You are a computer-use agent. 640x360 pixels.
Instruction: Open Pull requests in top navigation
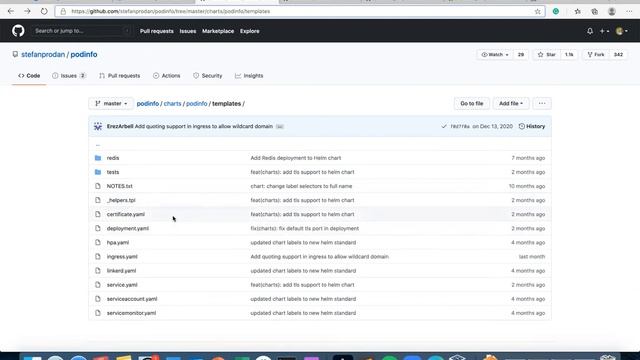tap(157, 31)
